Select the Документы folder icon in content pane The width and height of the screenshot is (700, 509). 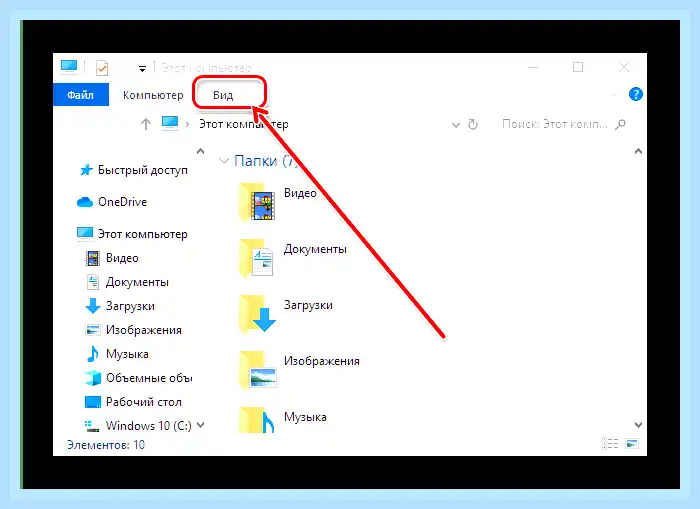[x=256, y=259]
